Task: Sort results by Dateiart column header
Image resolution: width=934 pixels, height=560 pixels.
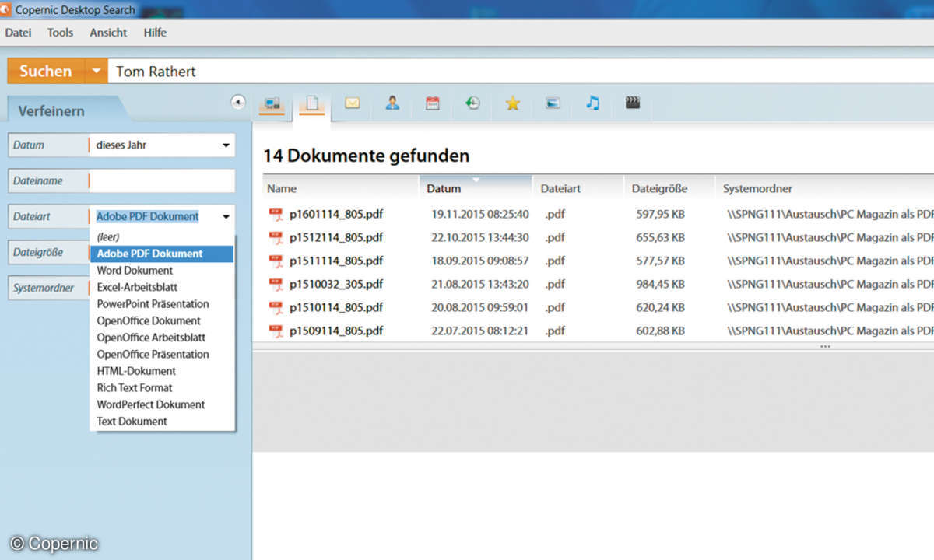Action: 578,188
